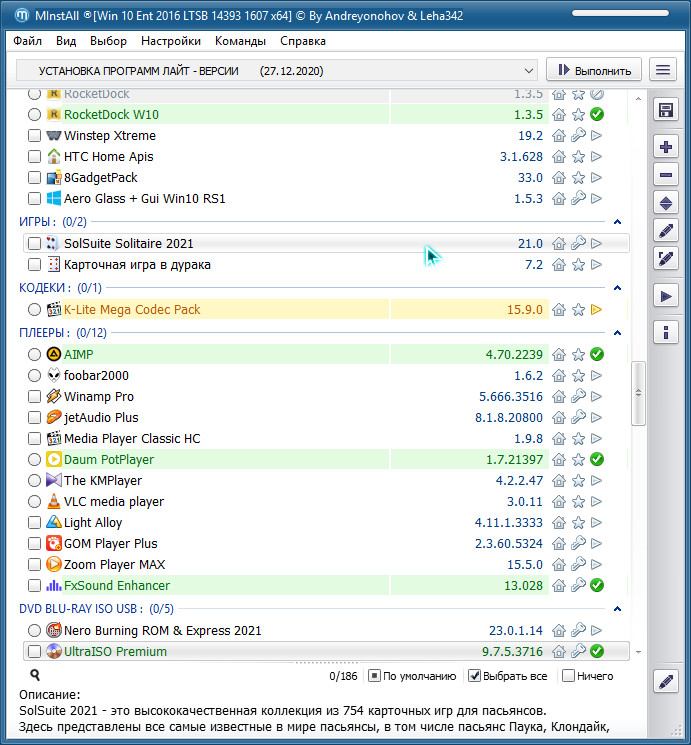Click the up-down sort icon in sidebar
The height and width of the screenshot is (745, 691).
[665, 203]
